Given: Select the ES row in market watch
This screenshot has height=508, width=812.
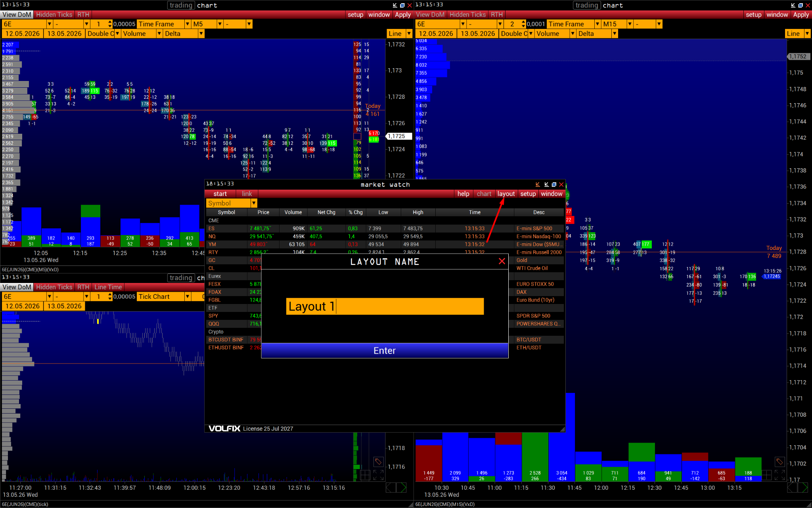Looking at the screenshot, I should point(385,229).
